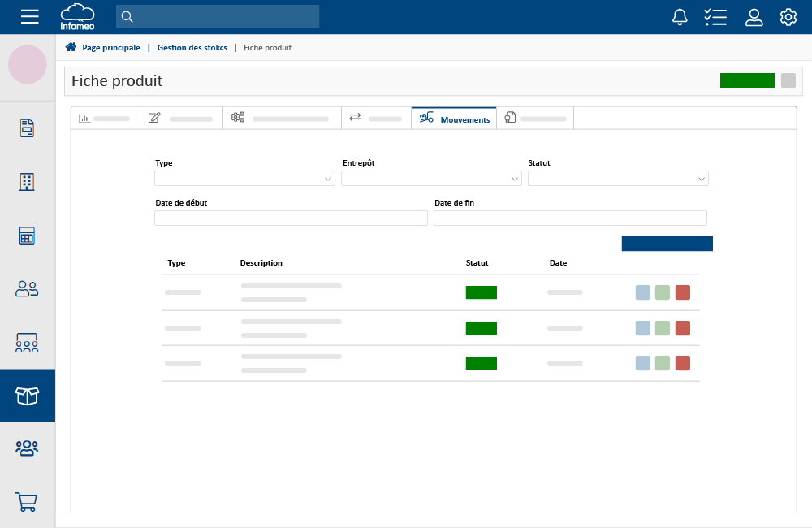Select the stock box icon in sidebar

(x=28, y=396)
